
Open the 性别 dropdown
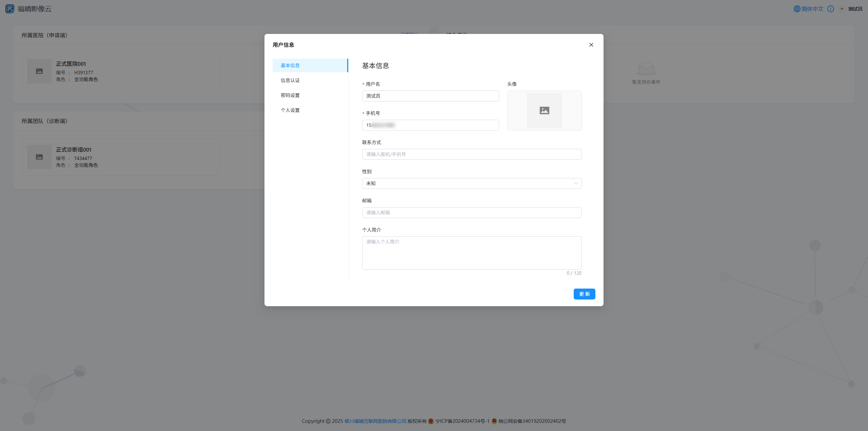[471, 183]
